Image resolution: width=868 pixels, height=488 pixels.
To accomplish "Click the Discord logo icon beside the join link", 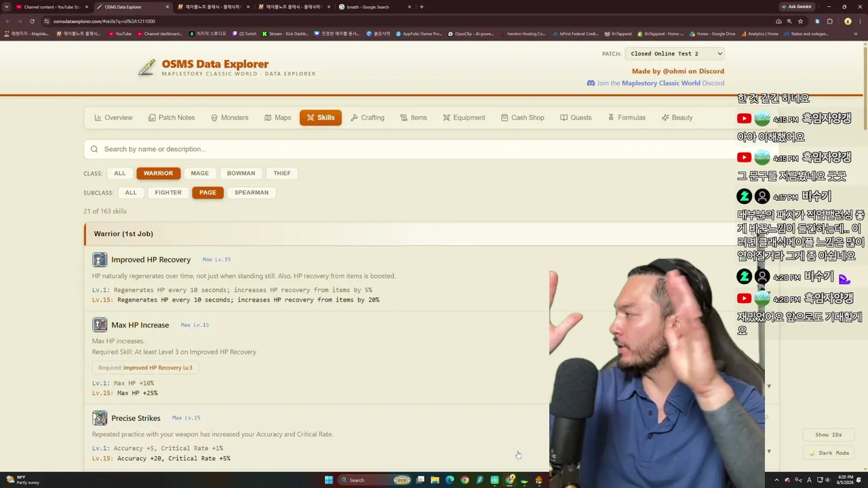I will (x=591, y=83).
